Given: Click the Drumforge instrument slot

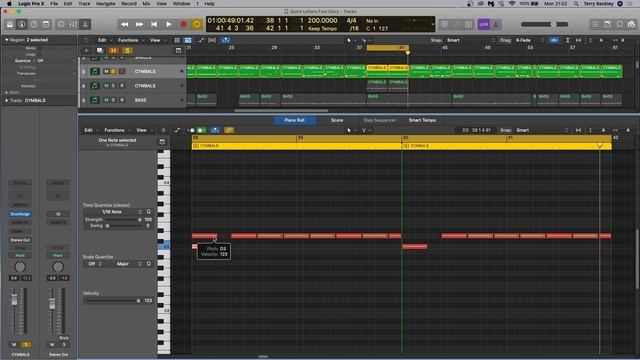Looking at the screenshot, I should coord(20,214).
